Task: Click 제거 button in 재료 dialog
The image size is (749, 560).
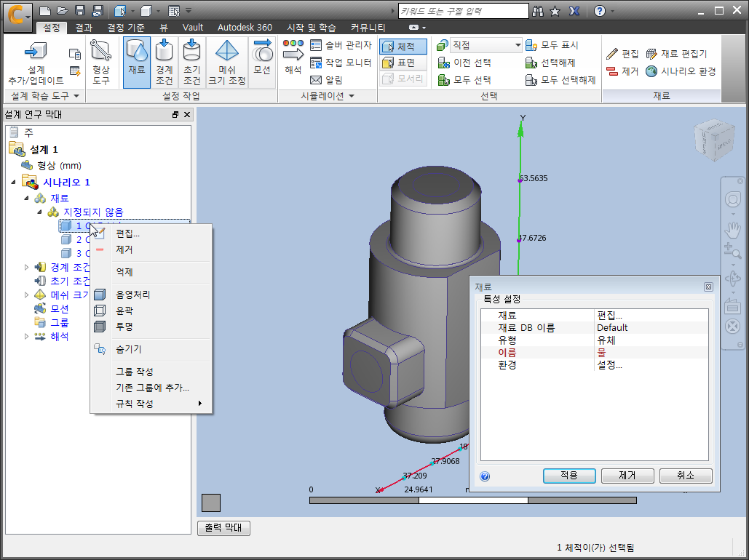Action: [x=627, y=476]
